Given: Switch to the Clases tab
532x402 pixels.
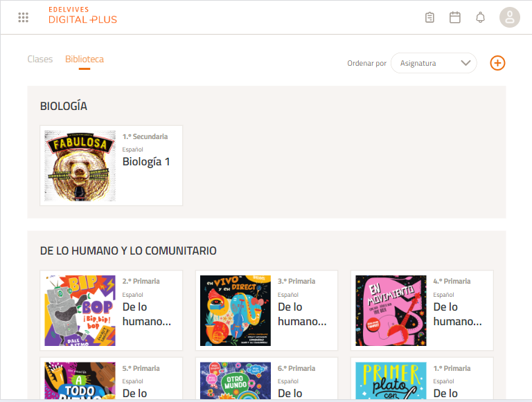Looking at the screenshot, I should pos(40,60).
